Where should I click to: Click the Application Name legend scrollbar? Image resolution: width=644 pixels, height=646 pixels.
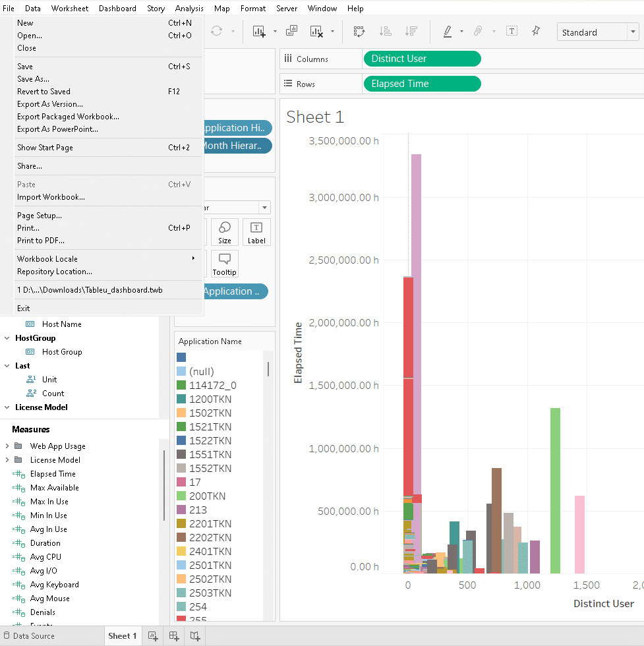268,369
